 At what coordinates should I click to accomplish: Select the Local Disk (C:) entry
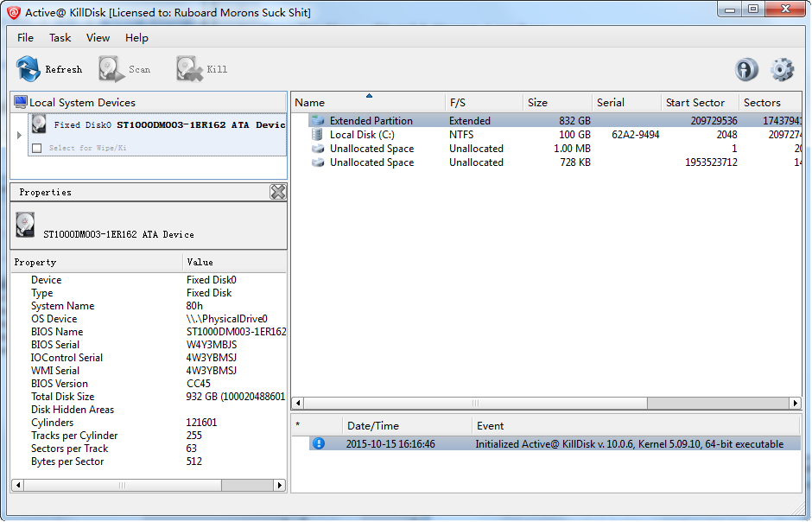click(362, 135)
